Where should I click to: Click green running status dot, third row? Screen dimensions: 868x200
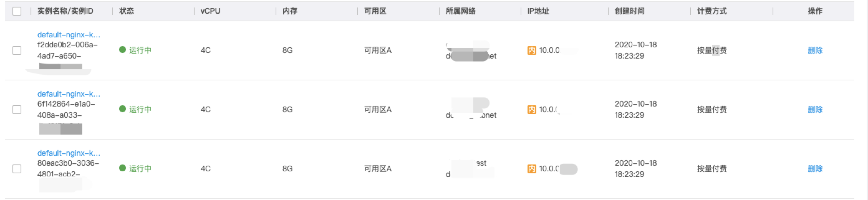[122, 168]
